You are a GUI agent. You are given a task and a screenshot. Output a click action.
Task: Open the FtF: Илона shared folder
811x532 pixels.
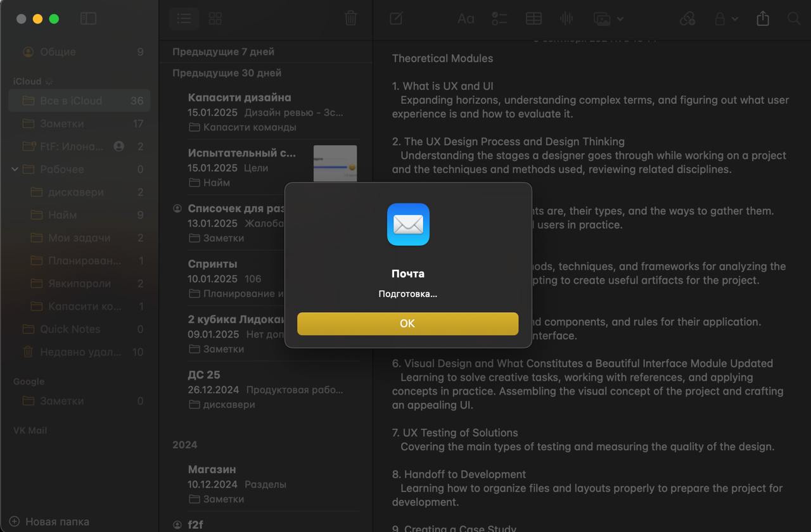point(80,146)
